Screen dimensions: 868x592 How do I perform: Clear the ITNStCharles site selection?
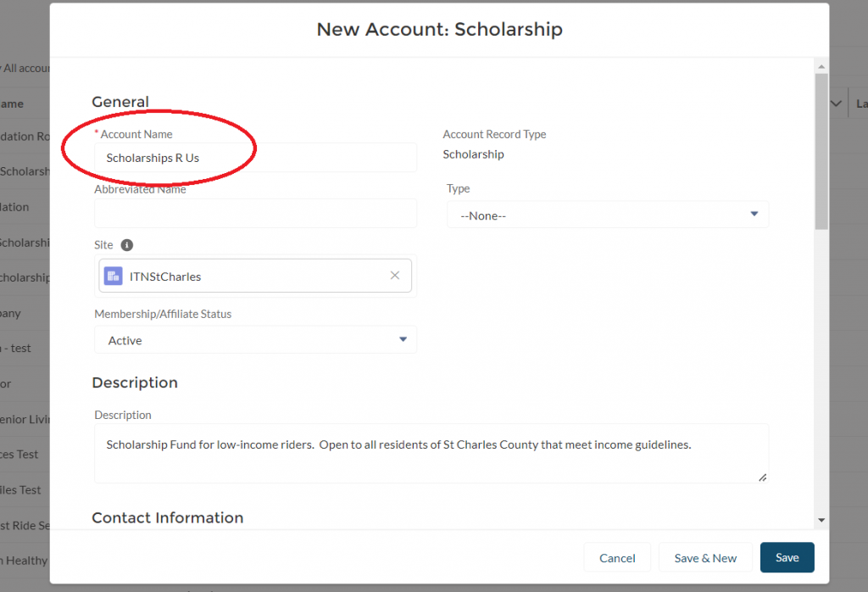click(x=394, y=276)
